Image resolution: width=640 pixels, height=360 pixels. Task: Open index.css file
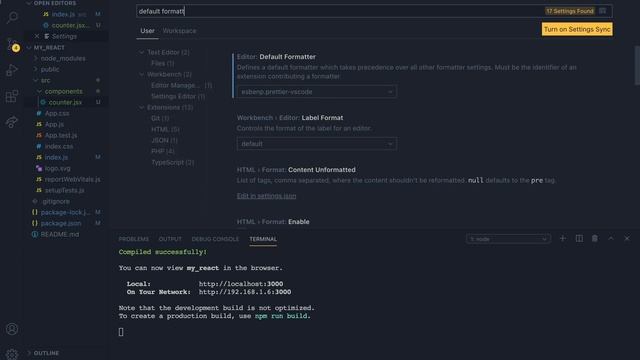click(x=59, y=146)
